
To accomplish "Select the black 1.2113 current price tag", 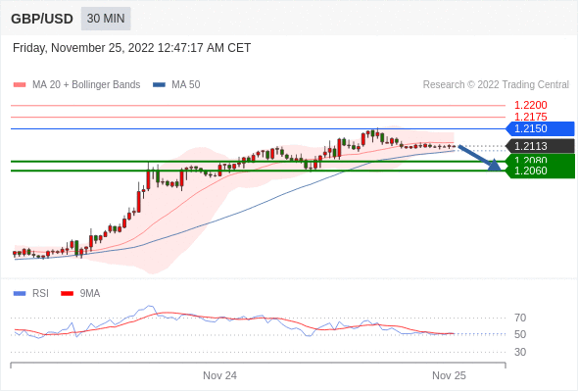I will click(540, 146).
